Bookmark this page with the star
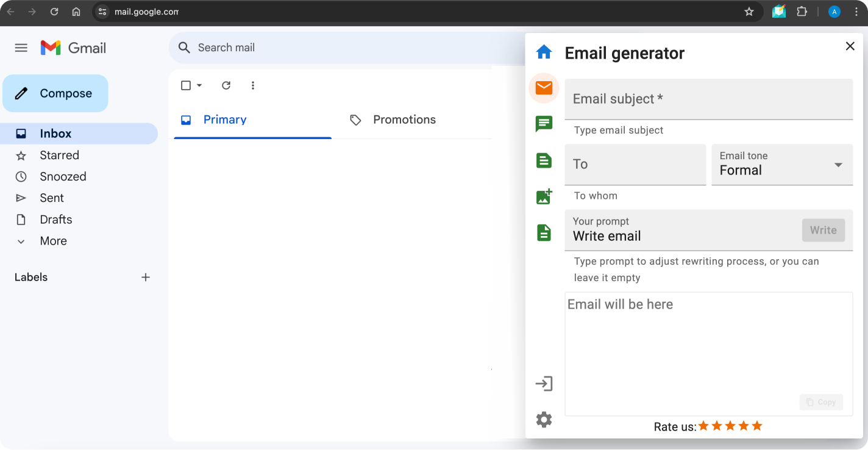This screenshot has height=450, width=868. click(x=749, y=12)
